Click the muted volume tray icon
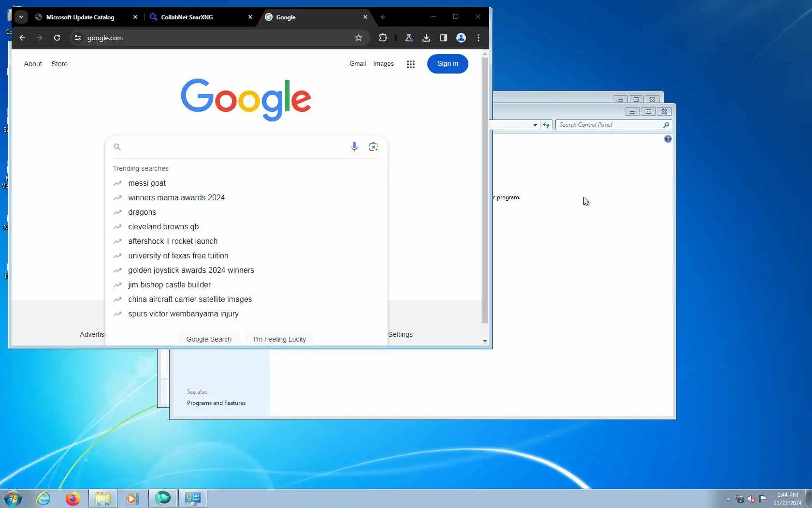Viewport: 812px width, 508px height. point(752,499)
